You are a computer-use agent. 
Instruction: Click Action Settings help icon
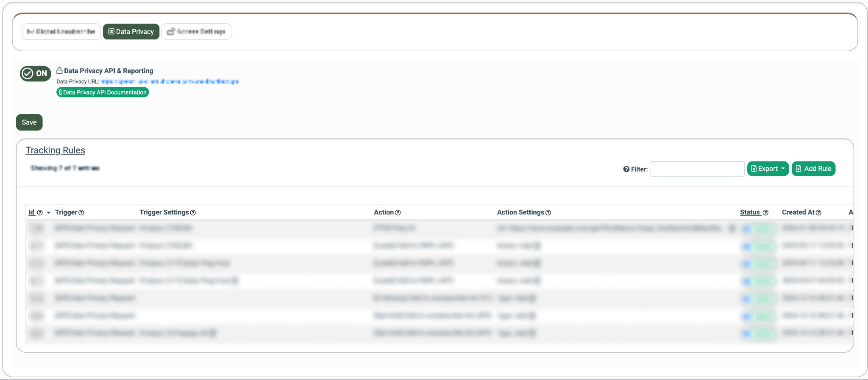pyautogui.click(x=548, y=213)
